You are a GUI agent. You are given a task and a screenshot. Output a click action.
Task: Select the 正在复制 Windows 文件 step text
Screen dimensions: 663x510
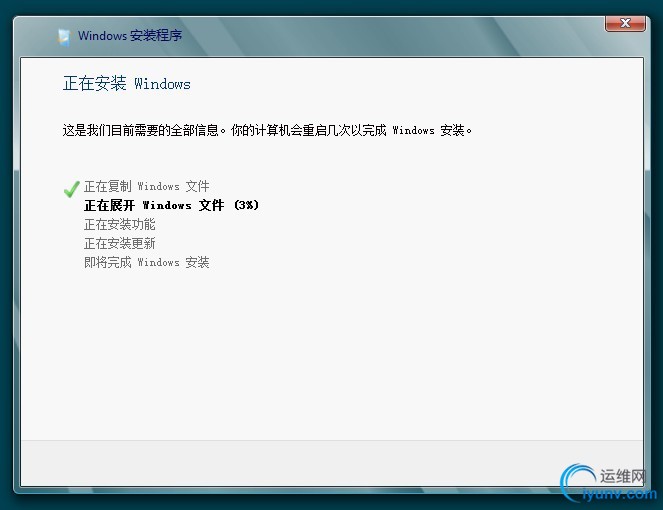pyautogui.click(x=146, y=186)
